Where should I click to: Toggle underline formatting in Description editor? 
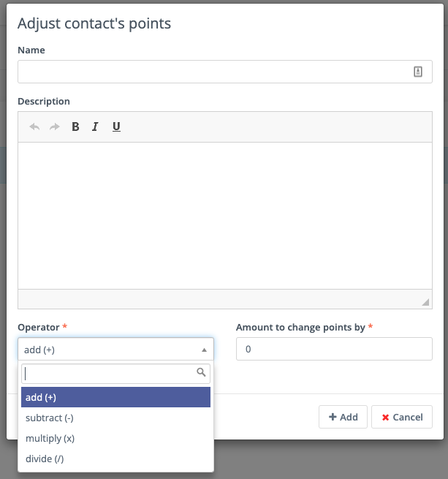click(116, 127)
